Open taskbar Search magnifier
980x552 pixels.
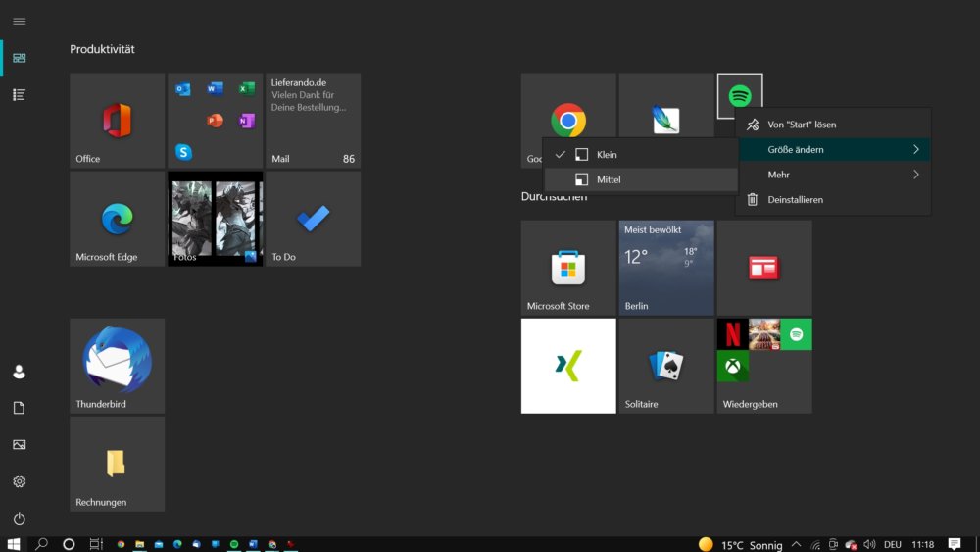tap(41, 544)
